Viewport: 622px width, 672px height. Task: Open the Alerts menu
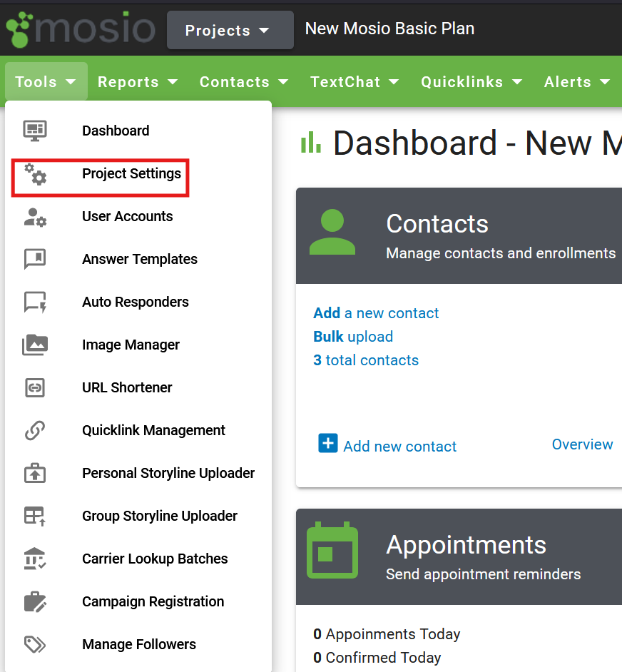coord(577,81)
